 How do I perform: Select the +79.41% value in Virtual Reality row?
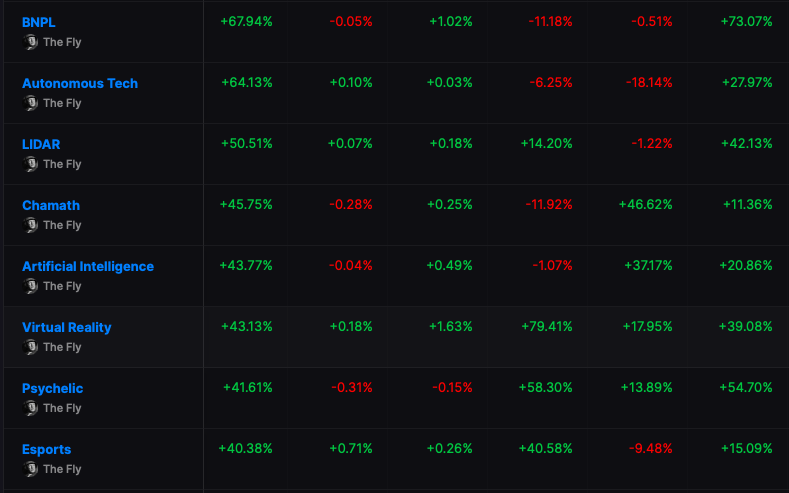[x=547, y=326]
